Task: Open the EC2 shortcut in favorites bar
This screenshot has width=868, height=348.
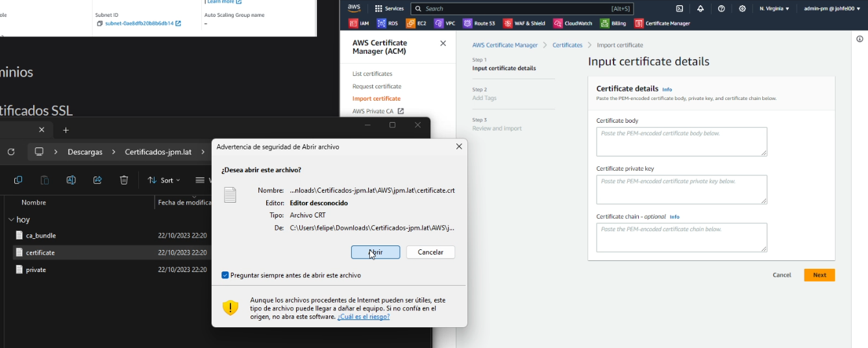Action: click(416, 23)
